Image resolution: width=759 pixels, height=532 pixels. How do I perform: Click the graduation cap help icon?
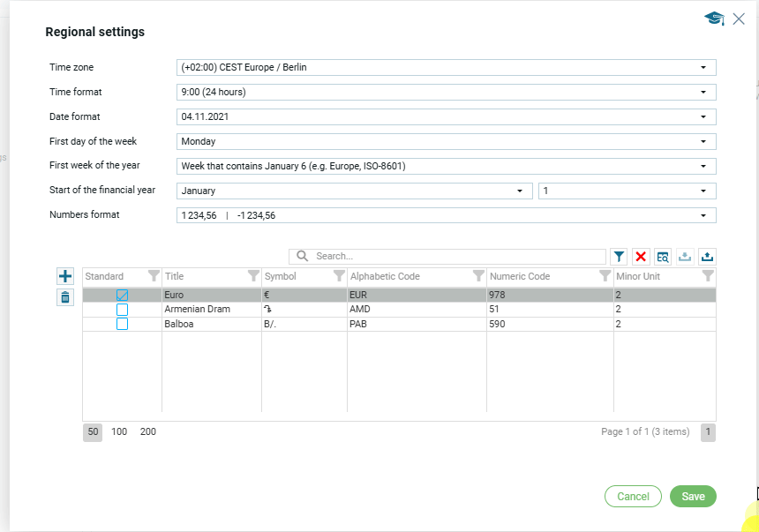[x=713, y=19]
